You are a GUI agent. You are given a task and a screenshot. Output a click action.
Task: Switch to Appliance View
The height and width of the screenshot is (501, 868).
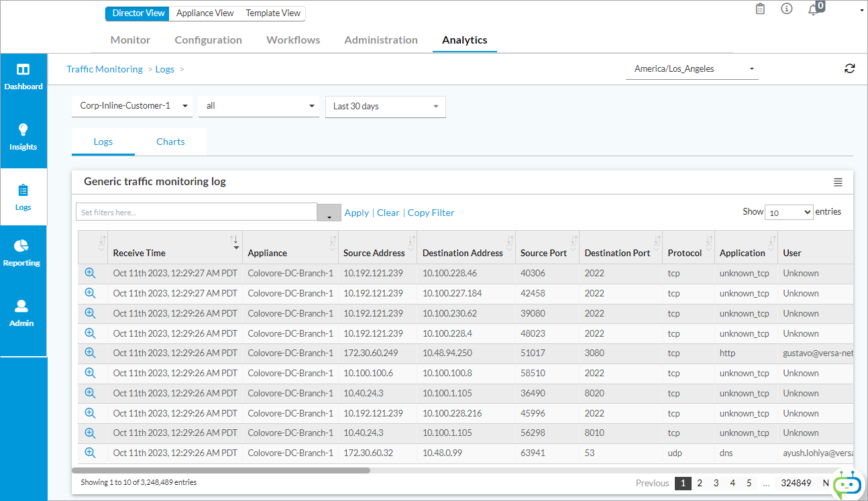point(205,13)
